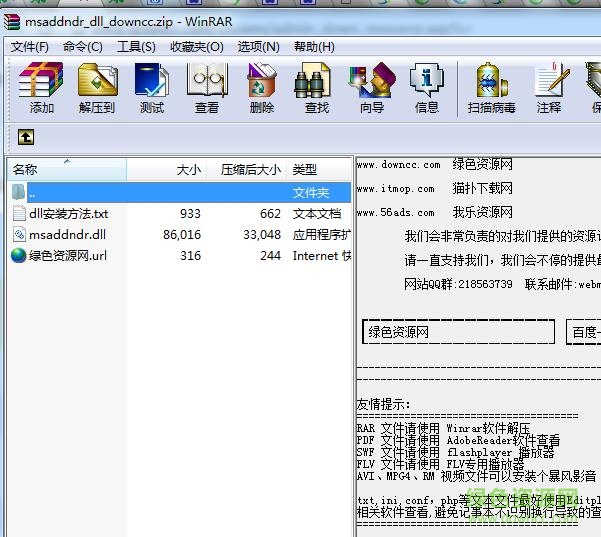The width and height of the screenshot is (601, 537).
Task: Start the 向导 (Wizard) tool
Action: [x=371, y=87]
